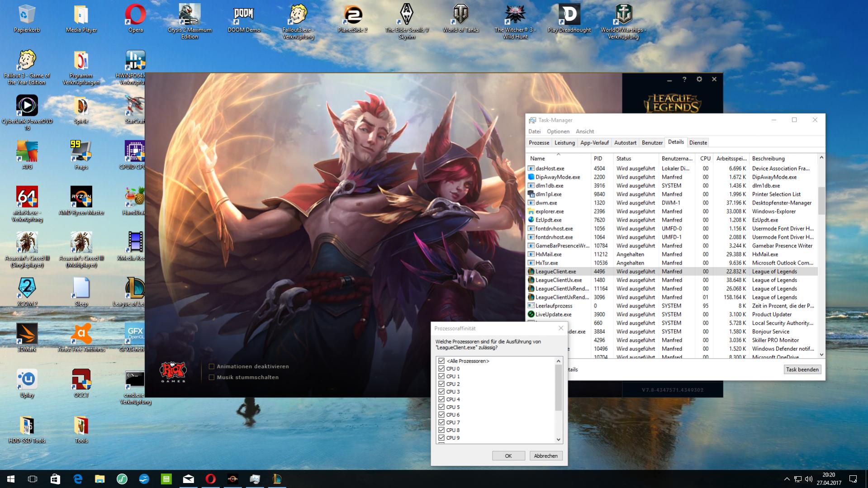Open File Explorer from the taskbar
The image size is (868, 488).
pyautogui.click(x=100, y=479)
